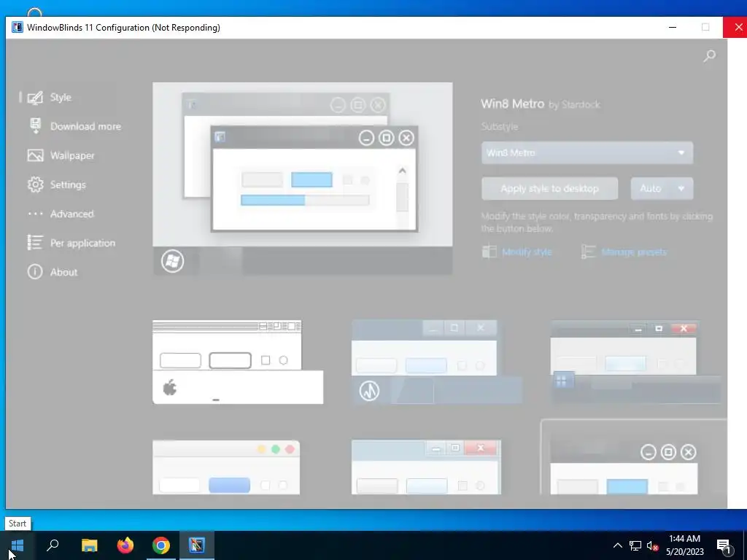Go to Download more section
The height and width of the screenshot is (560, 747).
(x=86, y=126)
